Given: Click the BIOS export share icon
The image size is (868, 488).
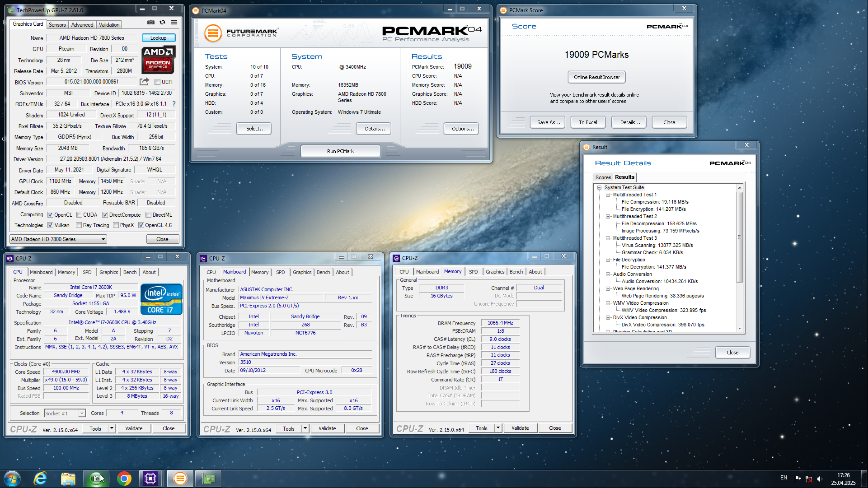Looking at the screenshot, I should pyautogui.click(x=144, y=82).
